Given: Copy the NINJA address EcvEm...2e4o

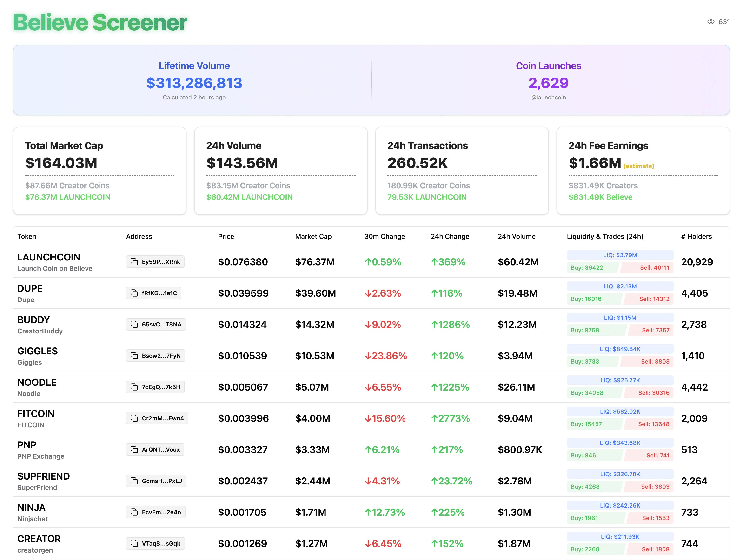Looking at the screenshot, I should [156, 512].
